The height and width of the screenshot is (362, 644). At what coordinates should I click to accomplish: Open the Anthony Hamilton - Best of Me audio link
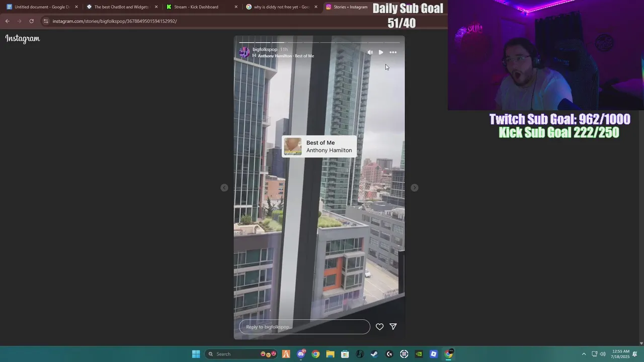[286, 56]
